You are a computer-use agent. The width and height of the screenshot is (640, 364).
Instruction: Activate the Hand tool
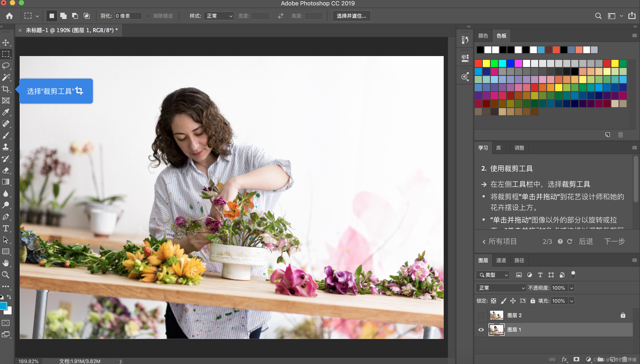coord(6,263)
